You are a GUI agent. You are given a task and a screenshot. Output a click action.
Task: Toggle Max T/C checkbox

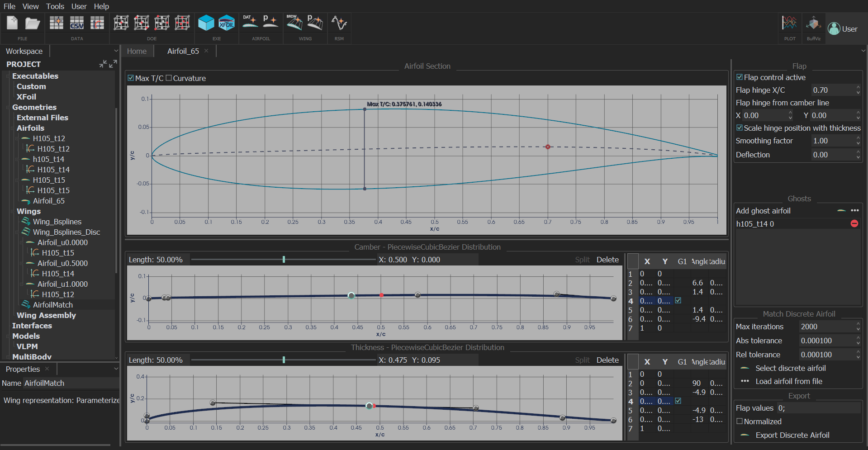point(131,78)
